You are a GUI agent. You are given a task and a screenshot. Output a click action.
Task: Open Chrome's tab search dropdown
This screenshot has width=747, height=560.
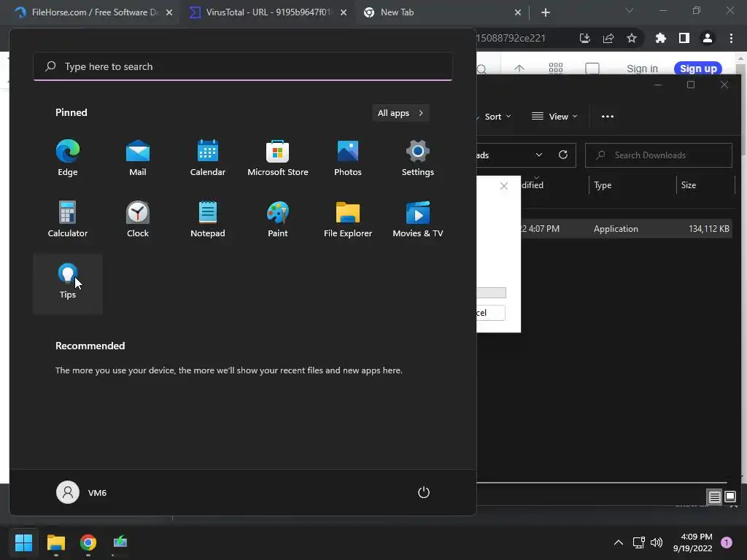coord(630,10)
